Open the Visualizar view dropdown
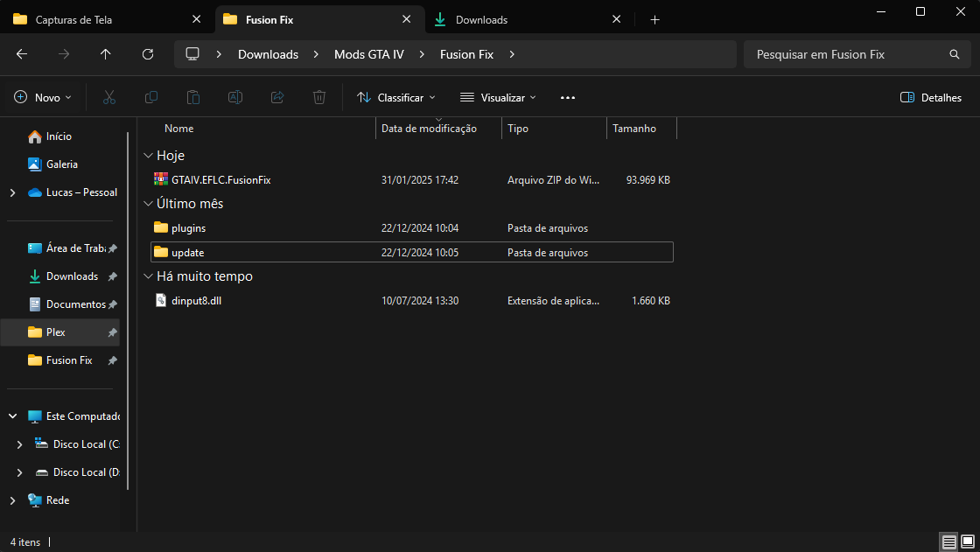The width and height of the screenshot is (980, 552). click(498, 97)
